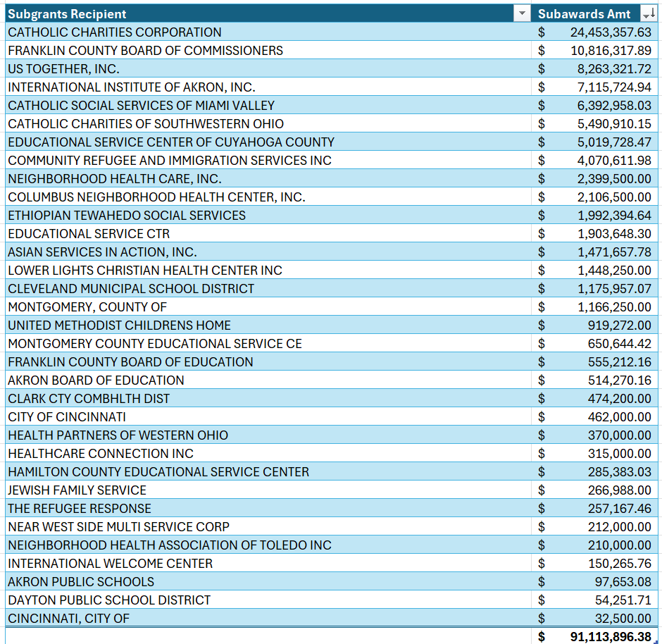Select NEAR WEST SIDE MULTI SERVICE CORP
The image size is (662, 644).
click(268, 527)
